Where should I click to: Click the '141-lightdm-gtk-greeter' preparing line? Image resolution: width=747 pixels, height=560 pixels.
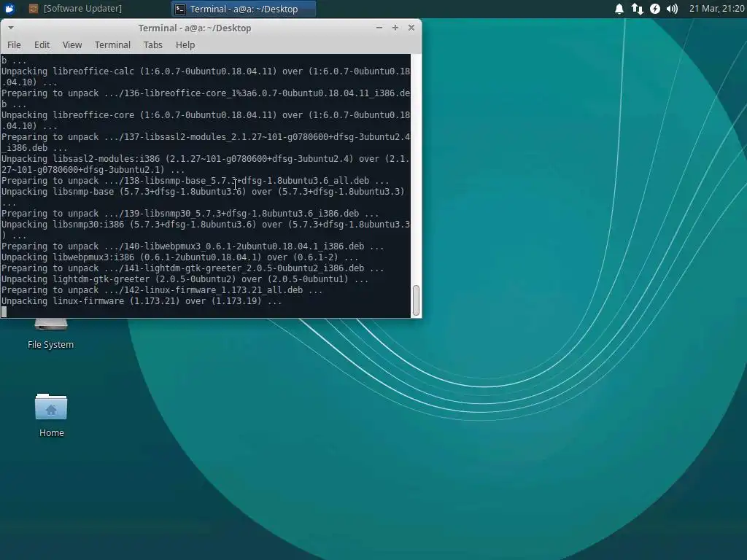click(193, 268)
